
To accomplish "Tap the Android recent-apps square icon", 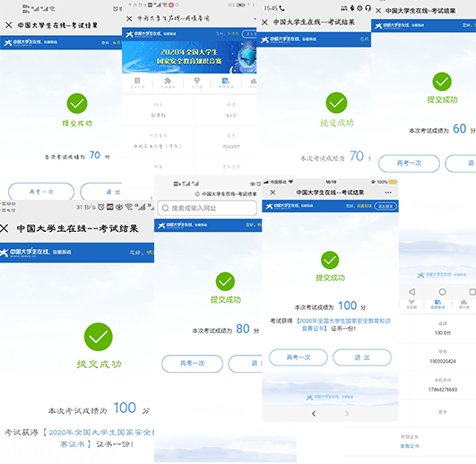I will click(472, 292).
